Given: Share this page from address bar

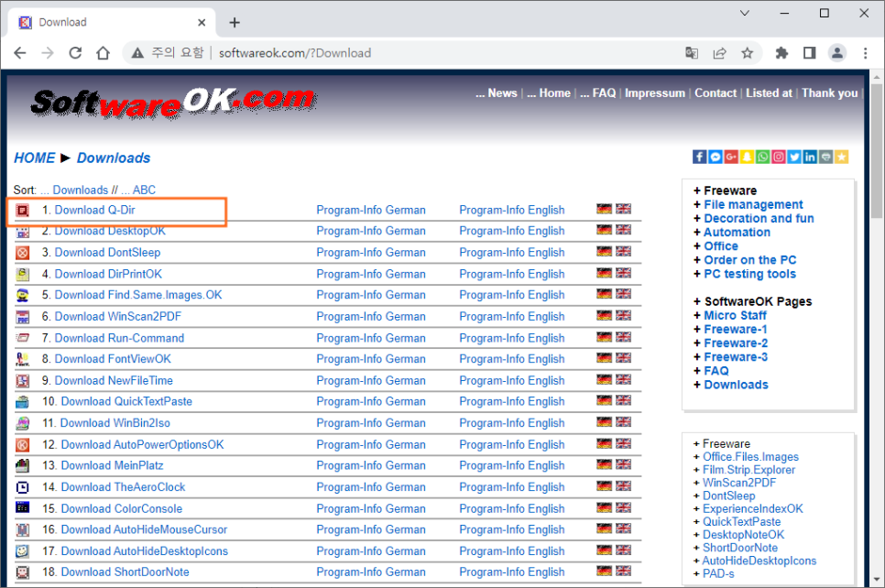Looking at the screenshot, I should pyautogui.click(x=719, y=53).
